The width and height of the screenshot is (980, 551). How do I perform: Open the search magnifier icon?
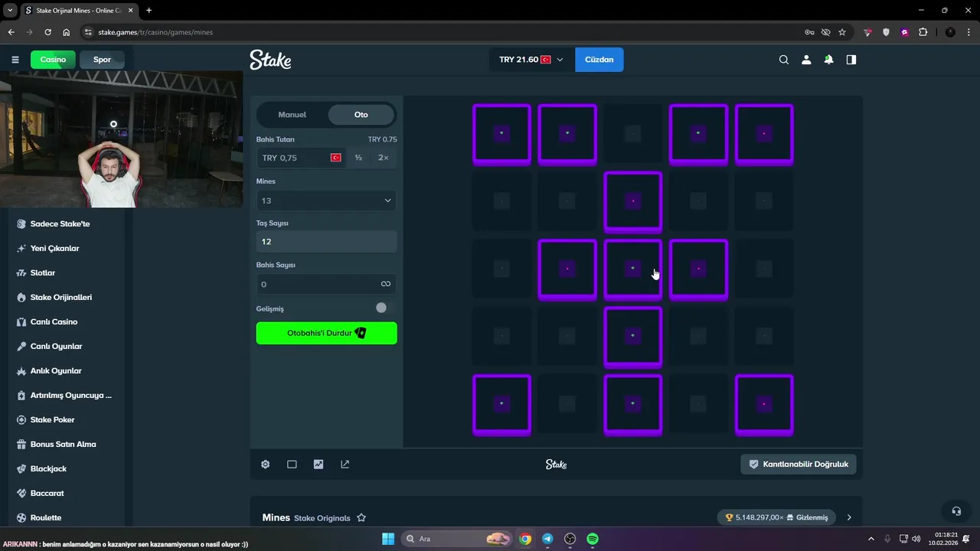point(783,60)
